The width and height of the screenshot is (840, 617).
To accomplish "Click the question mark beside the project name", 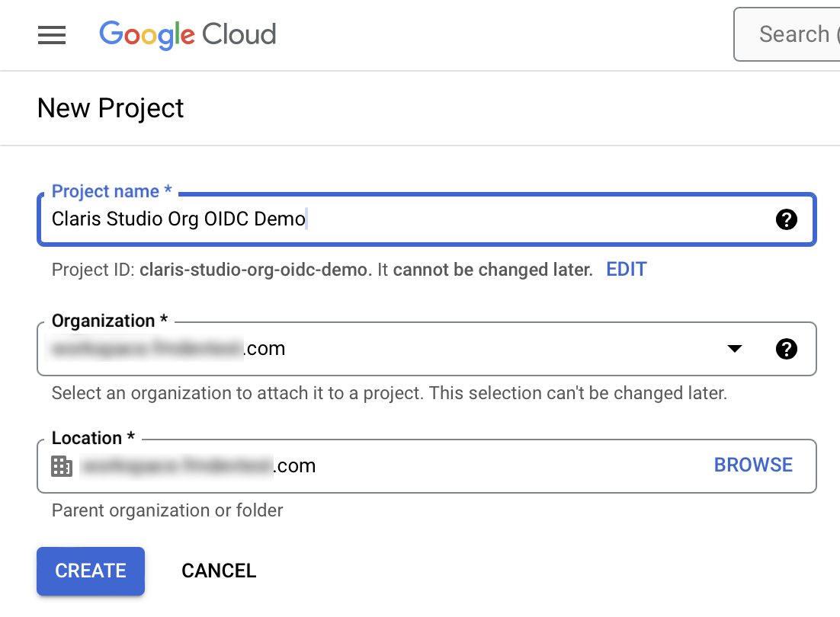I will click(x=786, y=219).
